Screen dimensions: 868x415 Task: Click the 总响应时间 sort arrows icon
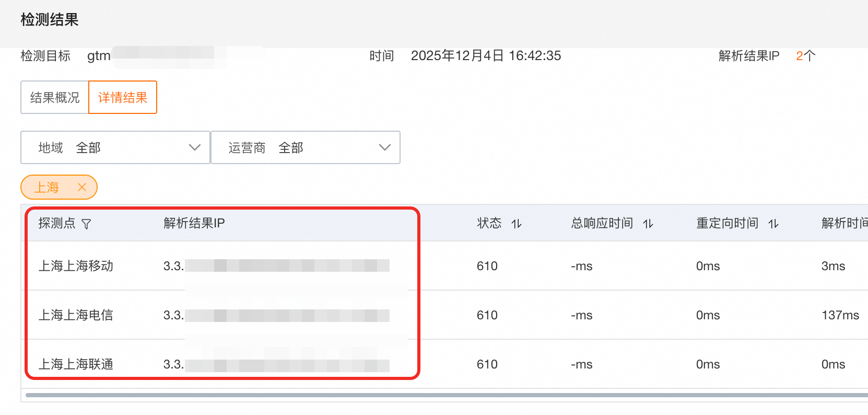[648, 224]
